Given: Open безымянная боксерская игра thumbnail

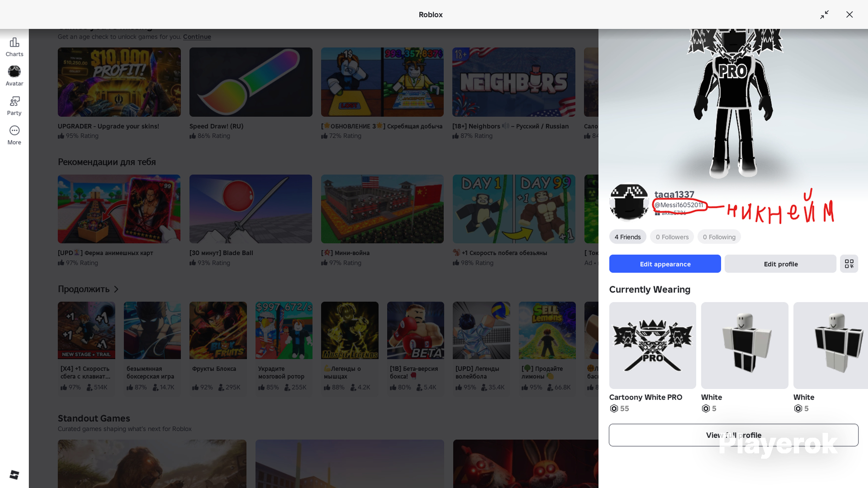Looking at the screenshot, I should click(x=152, y=330).
